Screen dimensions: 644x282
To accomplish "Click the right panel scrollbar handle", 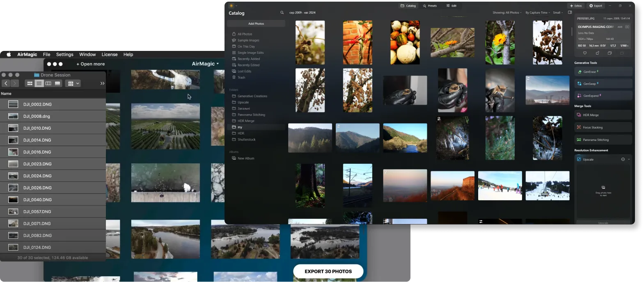I will click(572, 32).
